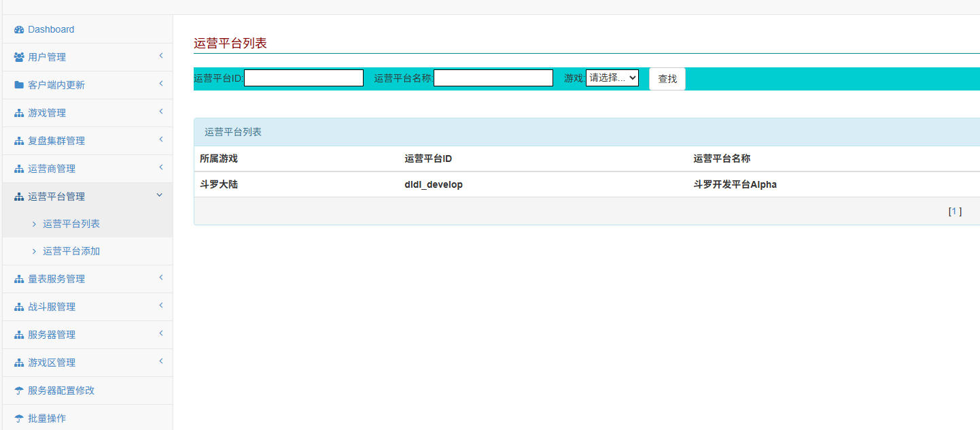Click the 服务器配置修改 umbrella icon
This screenshot has width=980, height=430.
19,391
